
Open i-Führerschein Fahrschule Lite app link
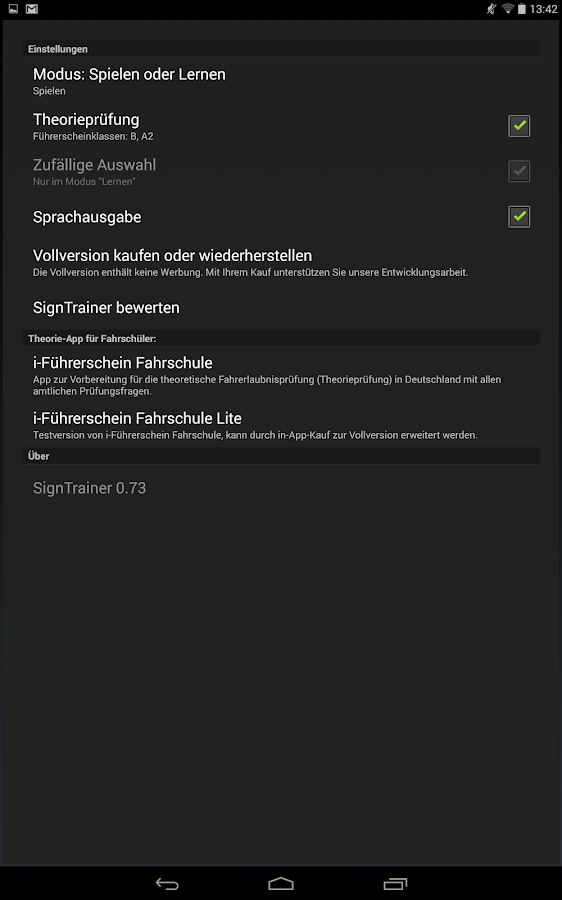tap(281, 425)
